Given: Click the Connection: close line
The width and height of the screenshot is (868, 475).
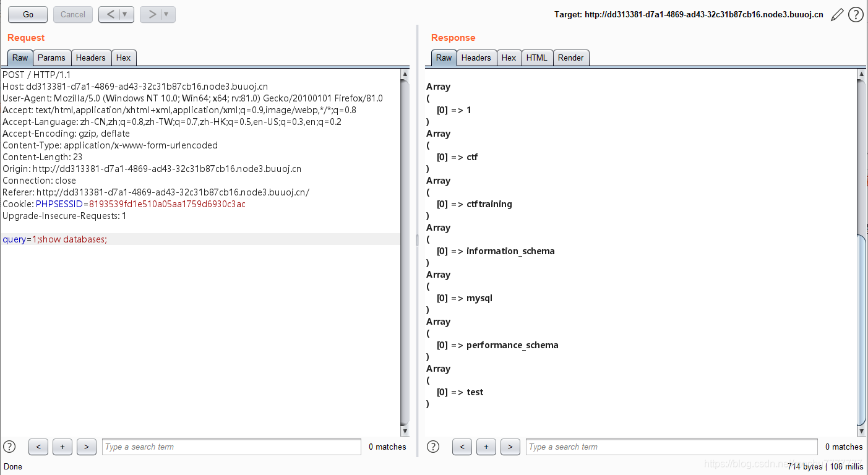Looking at the screenshot, I should coord(39,181).
